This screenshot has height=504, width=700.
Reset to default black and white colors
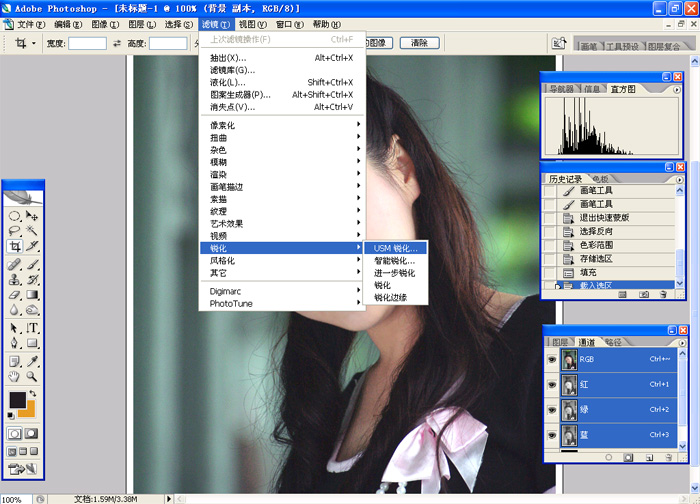coord(11,416)
